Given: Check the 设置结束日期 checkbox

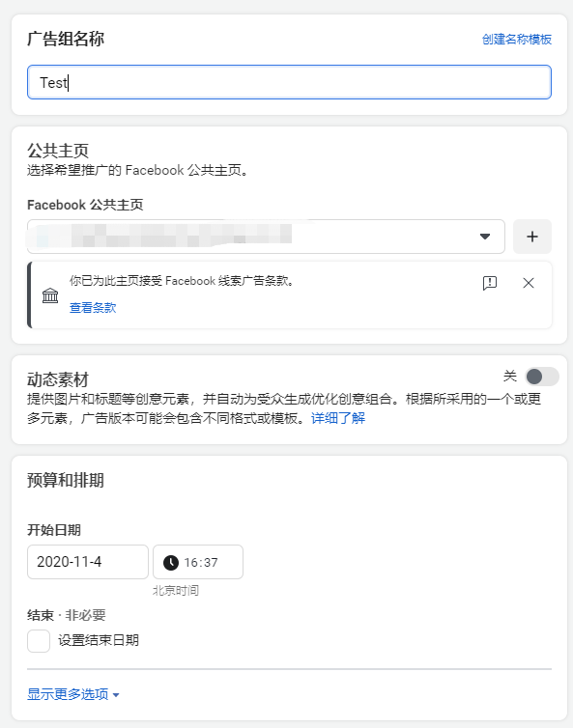Looking at the screenshot, I should point(39,641).
